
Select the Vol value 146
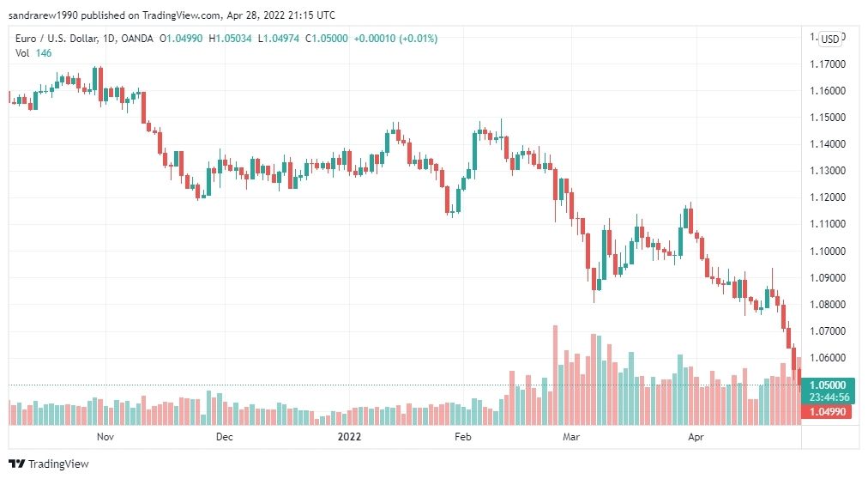(x=44, y=53)
